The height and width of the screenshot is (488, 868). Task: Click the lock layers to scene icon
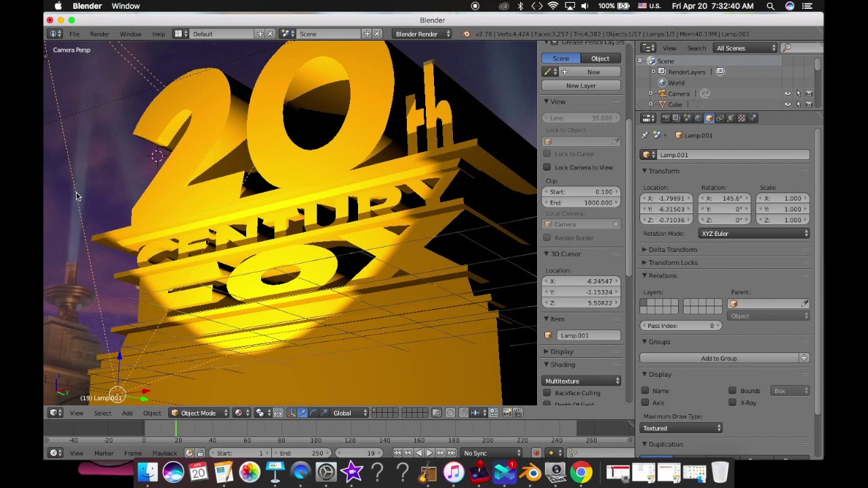436,413
